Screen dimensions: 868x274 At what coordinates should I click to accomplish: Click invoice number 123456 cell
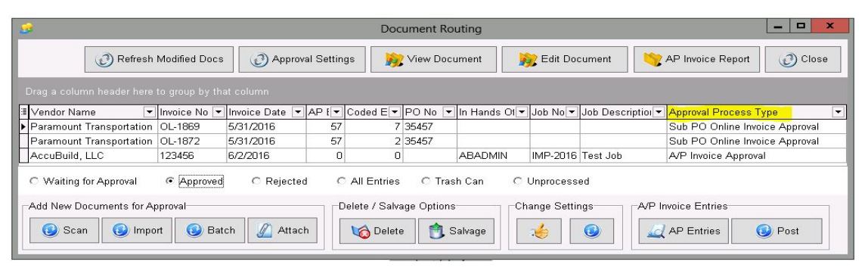coord(192,156)
